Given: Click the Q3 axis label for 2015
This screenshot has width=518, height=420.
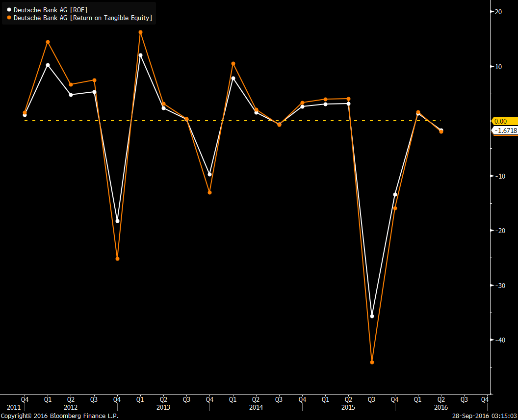Looking at the screenshot, I should (372, 399).
